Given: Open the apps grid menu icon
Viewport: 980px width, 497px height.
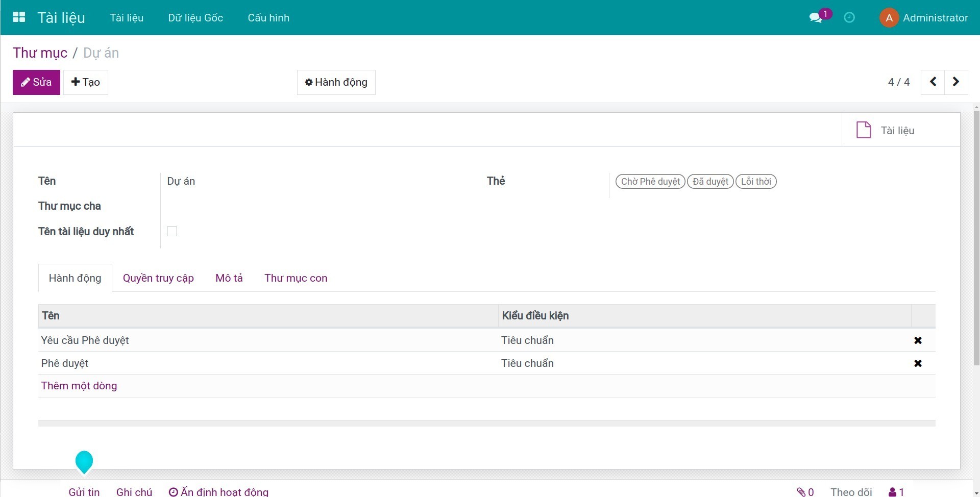Looking at the screenshot, I should (19, 17).
